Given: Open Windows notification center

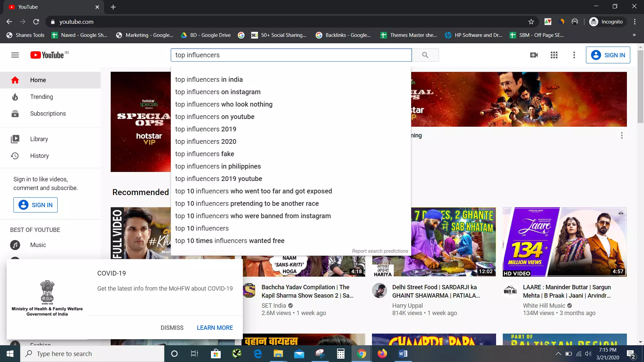Looking at the screenshot, I should (631, 354).
